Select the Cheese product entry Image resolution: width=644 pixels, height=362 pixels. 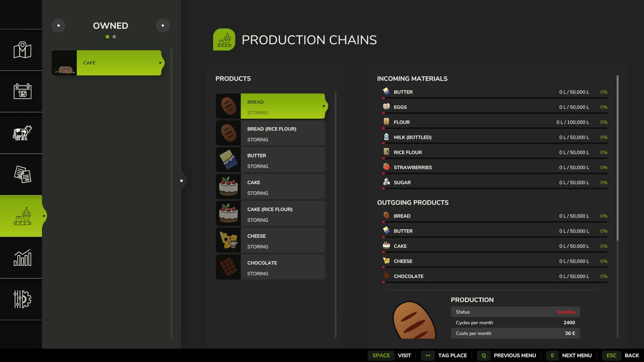pos(282,241)
